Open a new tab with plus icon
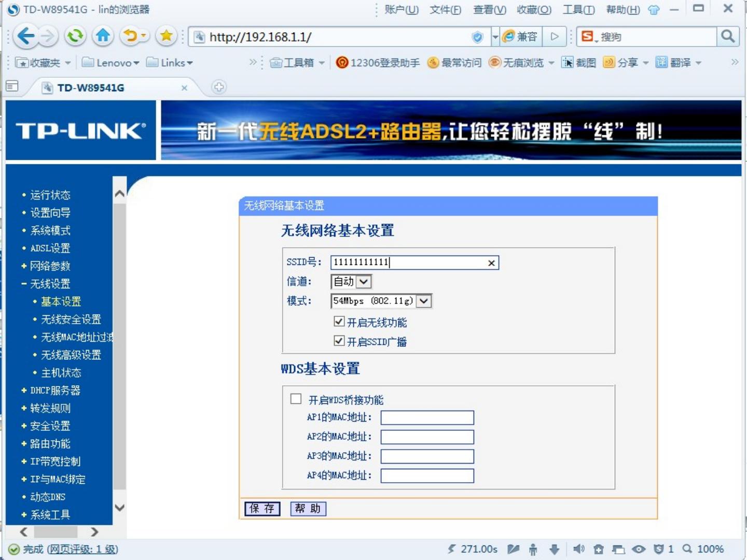 click(x=219, y=87)
